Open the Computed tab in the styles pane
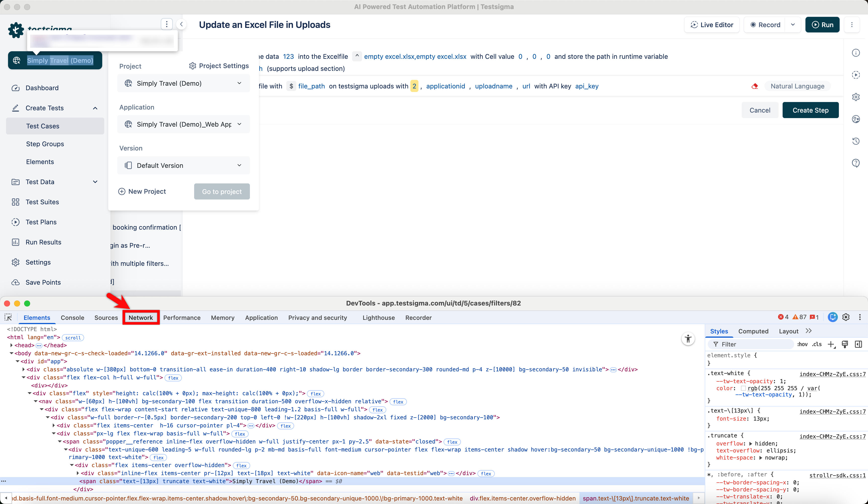Viewport: 868px width, 504px height. [x=753, y=331]
